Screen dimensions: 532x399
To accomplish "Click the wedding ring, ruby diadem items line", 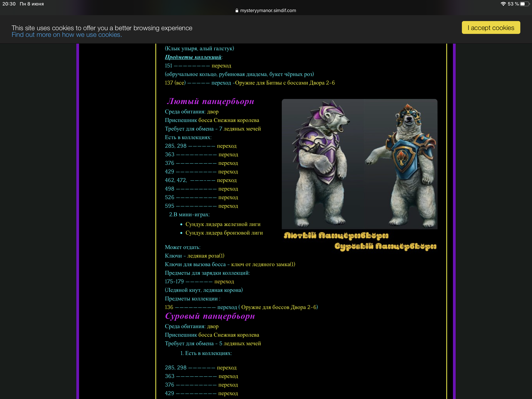I will (239, 74).
